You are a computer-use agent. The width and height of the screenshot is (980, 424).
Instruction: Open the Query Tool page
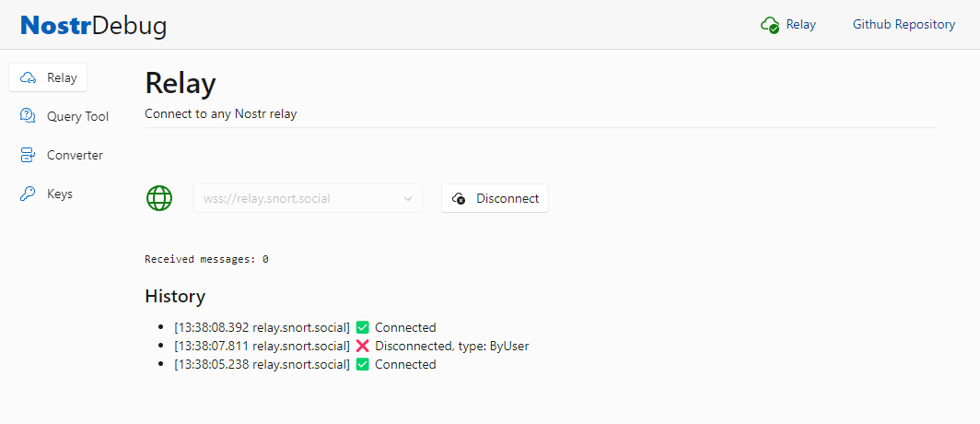[77, 116]
